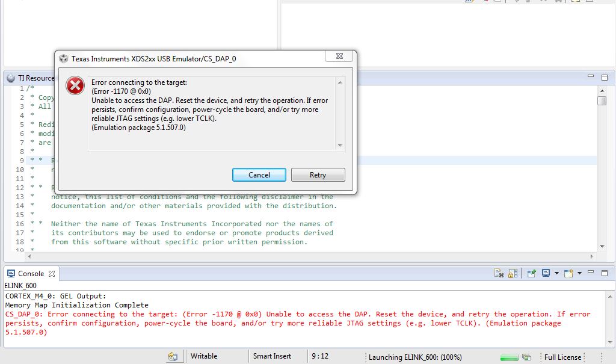Pin the current console
Screen dimensions: 616x364
pyautogui.click(x=532, y=273)
